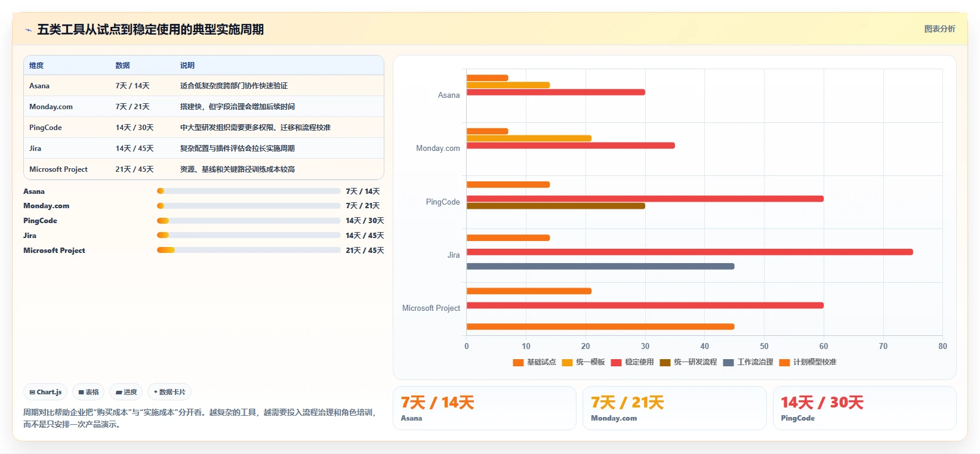Click the Jira progress bar
The height and width of the screenshot is (454, 980).
pyautogui.click(x=248, y=235)
